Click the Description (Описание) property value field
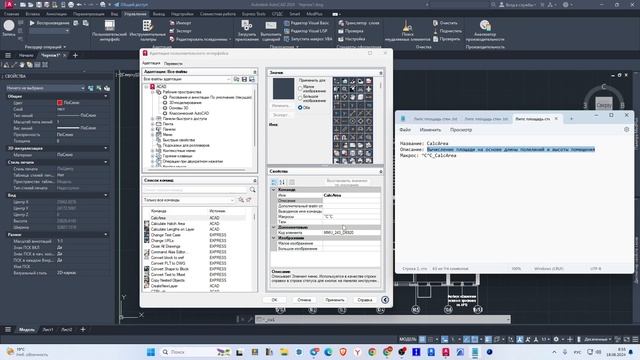Viewport: 640px width, 360px height. point(351,200)
